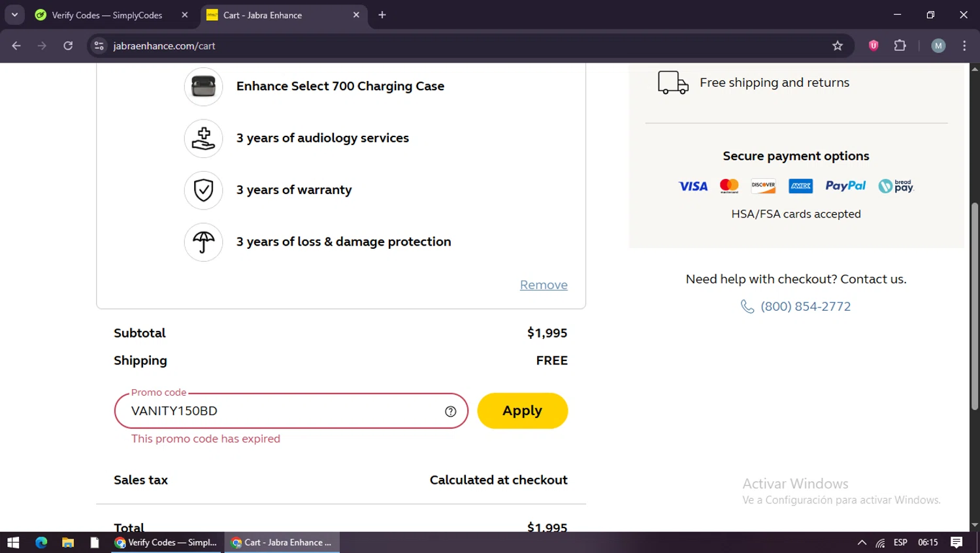
Task: Bookmark this page with the star icon
Action: click(x=838, y=46)
